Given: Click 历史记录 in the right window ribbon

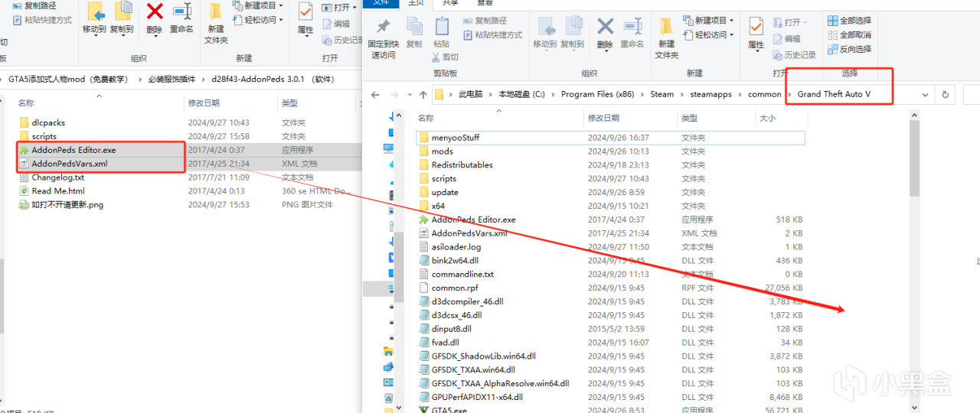Looking at the screenshot, I should click(794, 55).
